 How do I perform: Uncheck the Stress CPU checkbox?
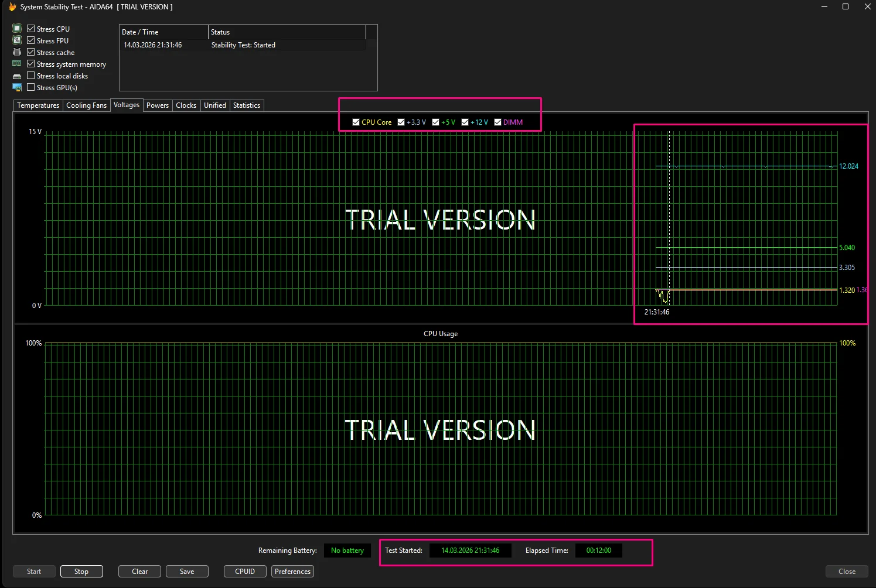[x=31, y=29]
